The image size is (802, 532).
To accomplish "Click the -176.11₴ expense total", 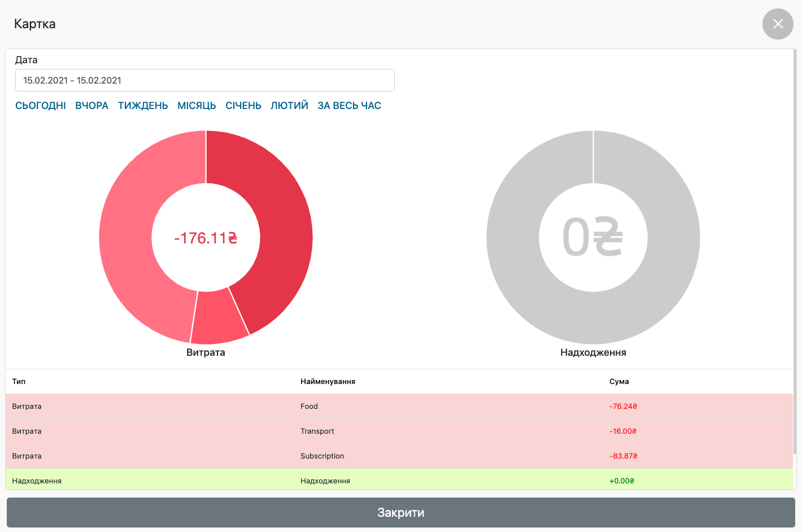I will click(x=206, y=238).
